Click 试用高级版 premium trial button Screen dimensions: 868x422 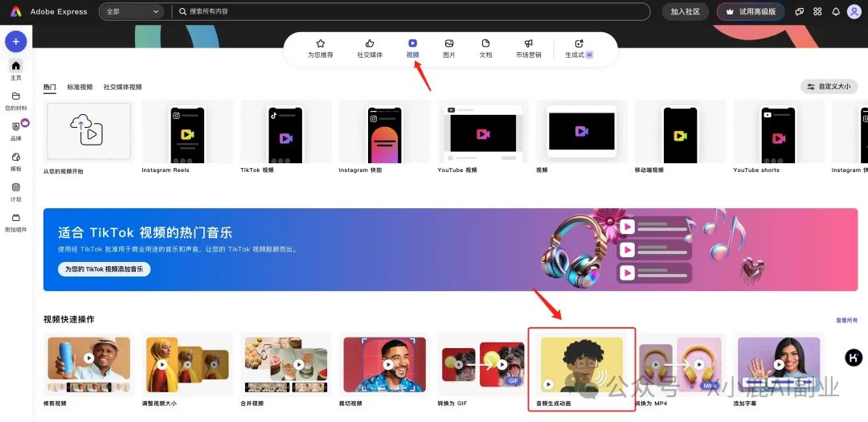pyautogui.click(x=751, y=11)
